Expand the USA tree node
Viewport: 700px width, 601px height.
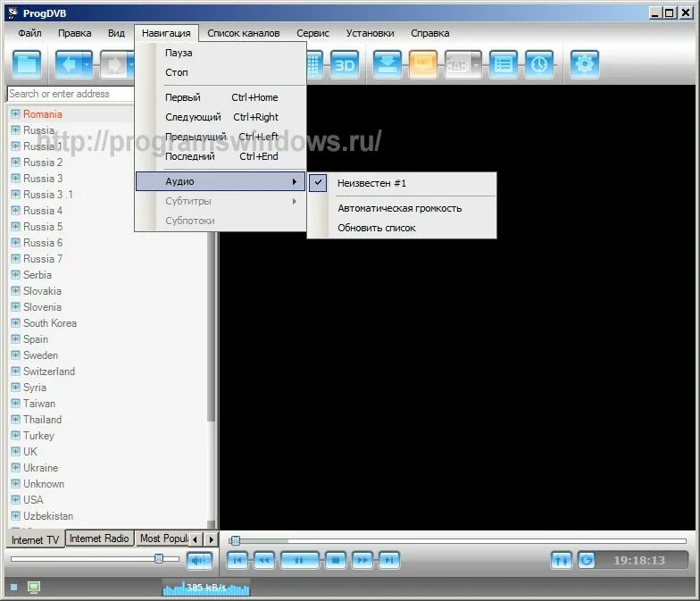pyautogui.click(x=15, y=500)
